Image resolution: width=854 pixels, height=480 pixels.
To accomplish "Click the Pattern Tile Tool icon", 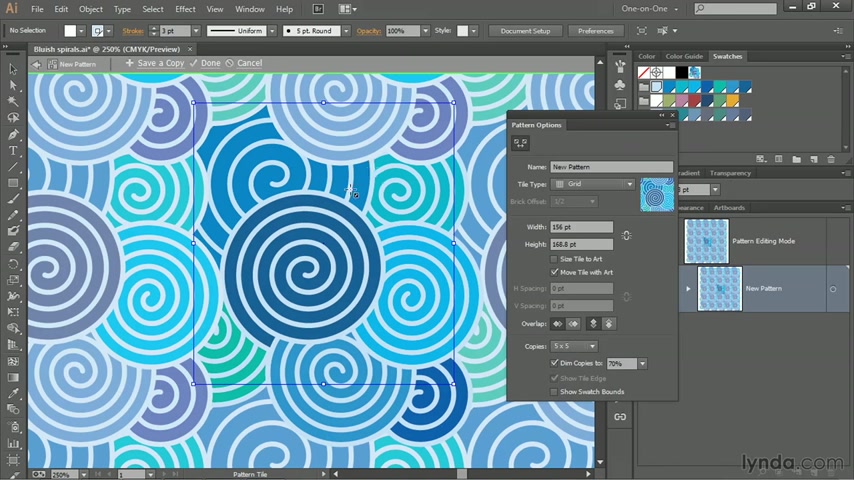I will 520,143.
